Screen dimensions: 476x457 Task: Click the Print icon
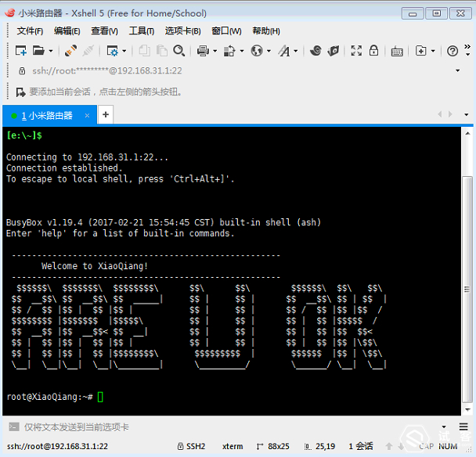point(203,51)
